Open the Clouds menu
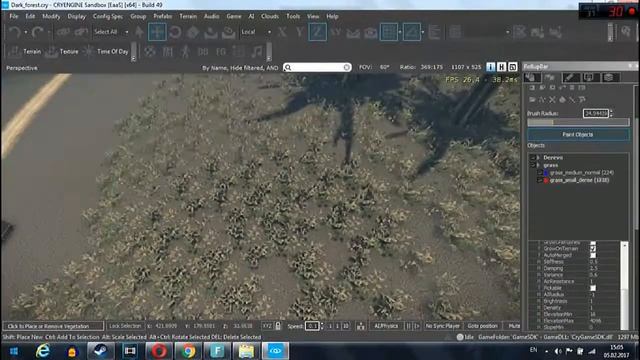The width and height of the screenshot is (640, 360). (269, 16)
